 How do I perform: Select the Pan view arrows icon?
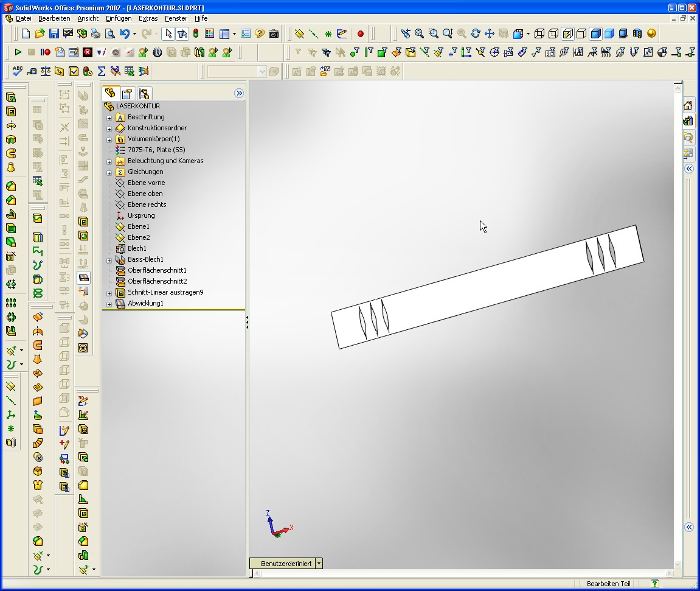pos(489,33)
